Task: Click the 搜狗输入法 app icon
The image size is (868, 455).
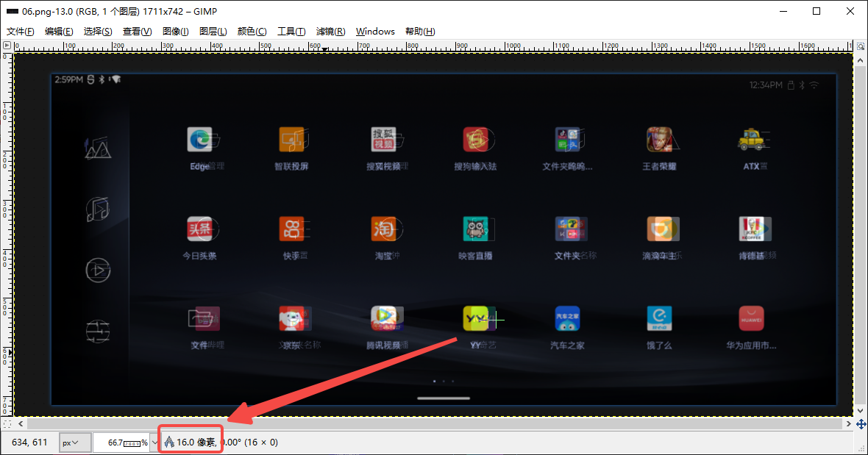Action: click(x=475, y=140)
